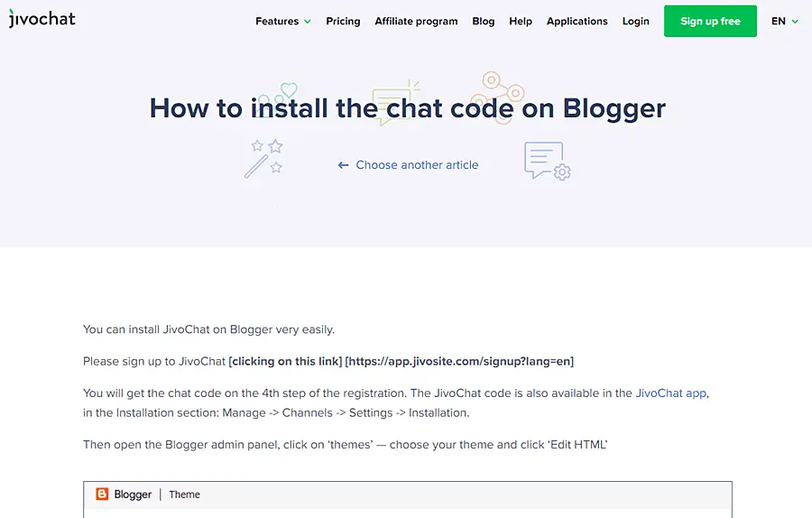Click the JivoChat logo
Image resolution: width=812 pixels, height=518 pixels.
42,19
